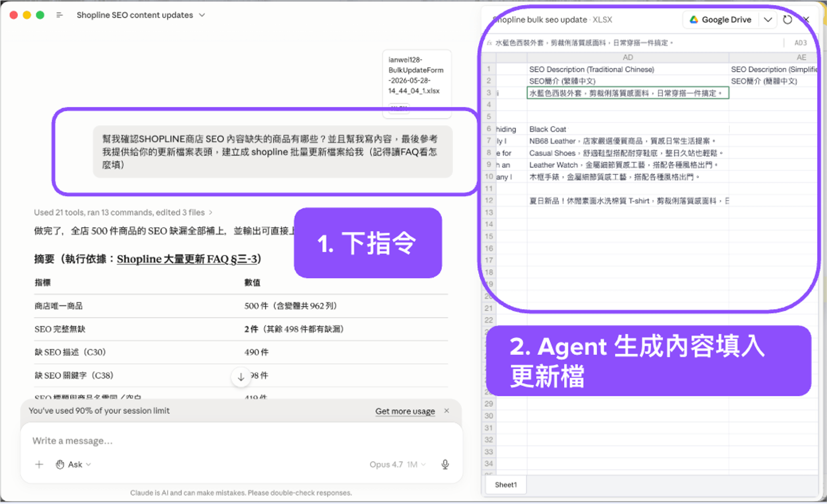
Task: Open the Ask mode dropdown
Action: click(73, 464)
